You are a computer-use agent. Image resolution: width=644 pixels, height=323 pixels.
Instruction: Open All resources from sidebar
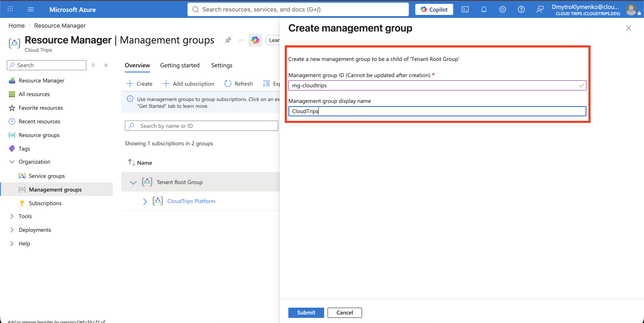pos(34,94)
